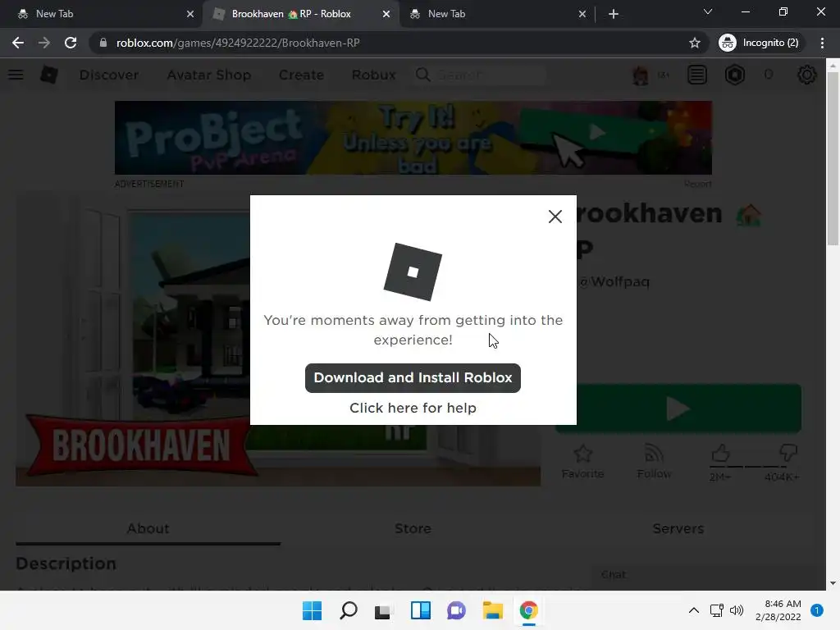Close the Brookhaven RP tab
The height and width of the screenshot is (630, 840).
coord(386,15)
